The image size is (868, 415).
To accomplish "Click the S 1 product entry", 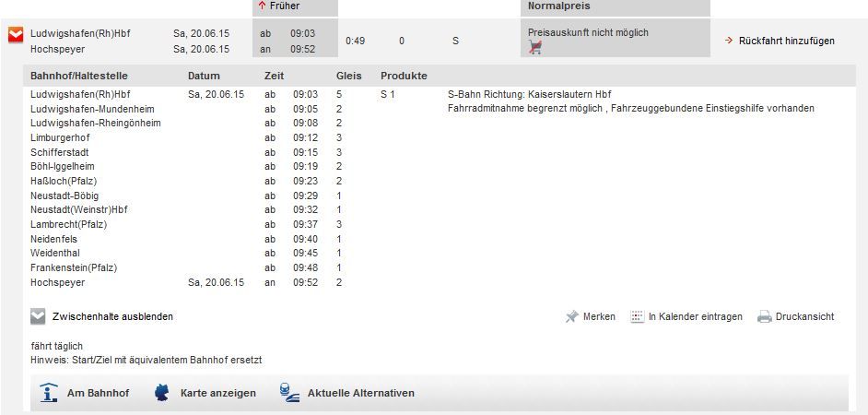I will (388, 94).
